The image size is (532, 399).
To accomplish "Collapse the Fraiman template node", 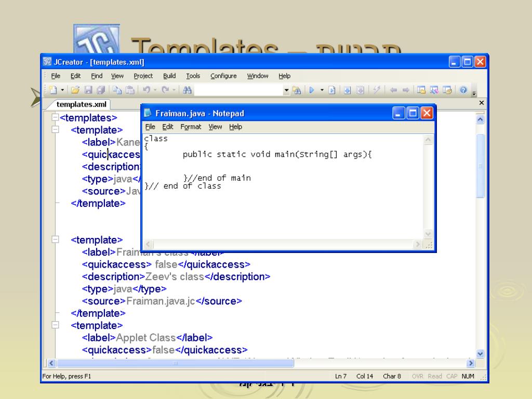I will click(x=55, y=240).
